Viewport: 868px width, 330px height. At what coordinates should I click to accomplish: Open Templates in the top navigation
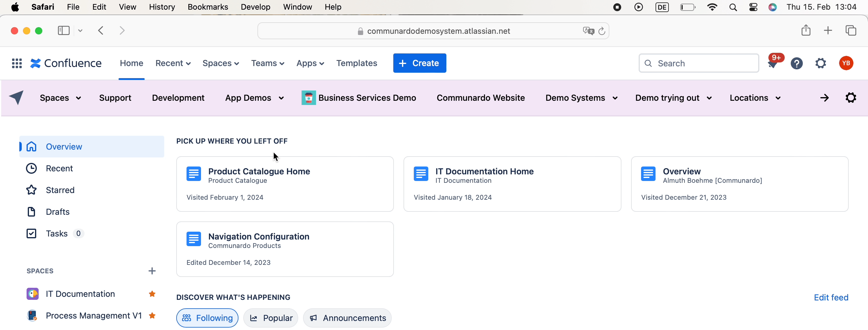click(356, 63)
